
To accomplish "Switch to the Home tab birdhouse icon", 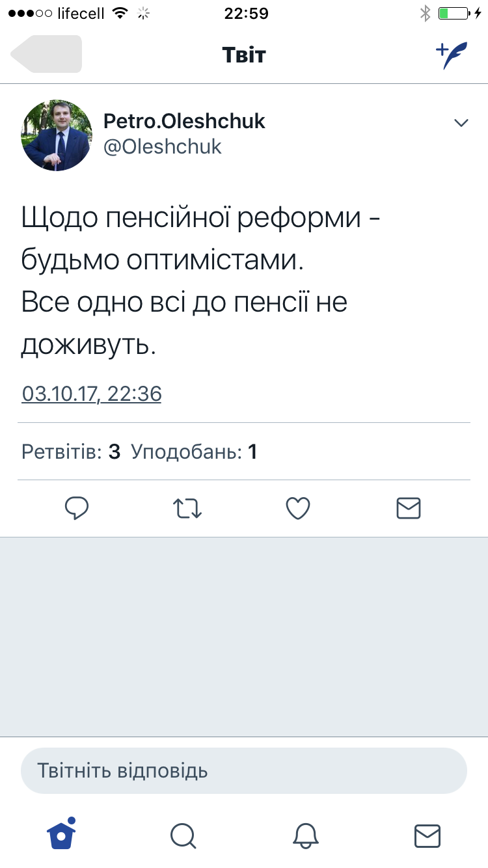I will coord(61,834).
